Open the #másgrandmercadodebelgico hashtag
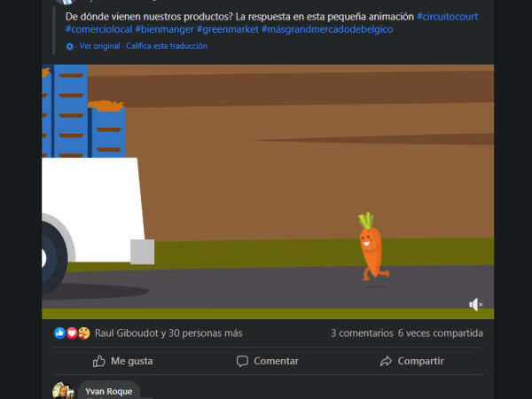This screenshot has width=532, height=399. [x=327, y=29]
